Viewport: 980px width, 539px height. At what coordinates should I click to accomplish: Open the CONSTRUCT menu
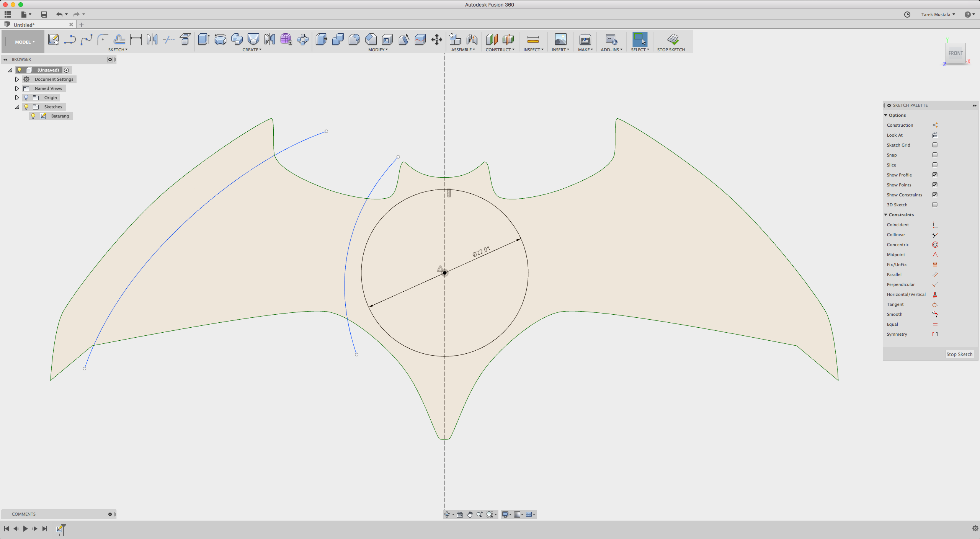tap(500, 50)
